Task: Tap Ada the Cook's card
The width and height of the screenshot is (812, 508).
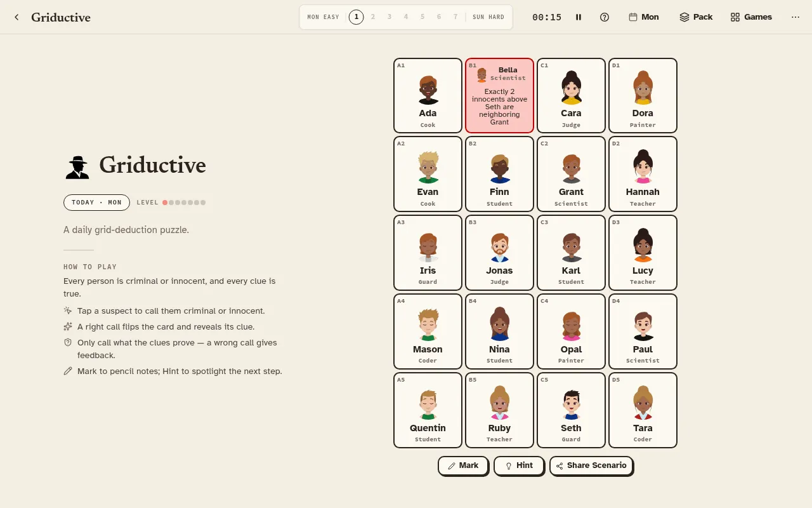Action: (x=428, y=95)
